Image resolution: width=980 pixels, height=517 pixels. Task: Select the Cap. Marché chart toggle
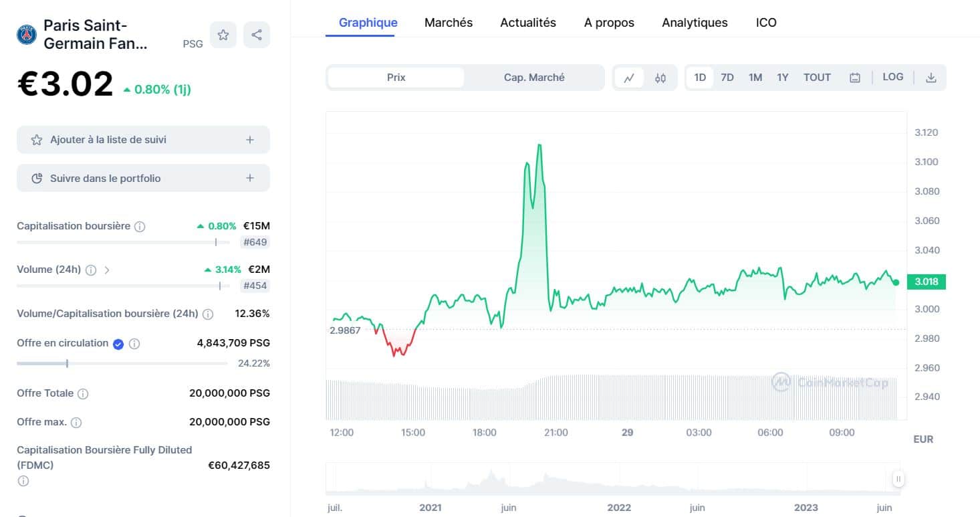[534, 78]
